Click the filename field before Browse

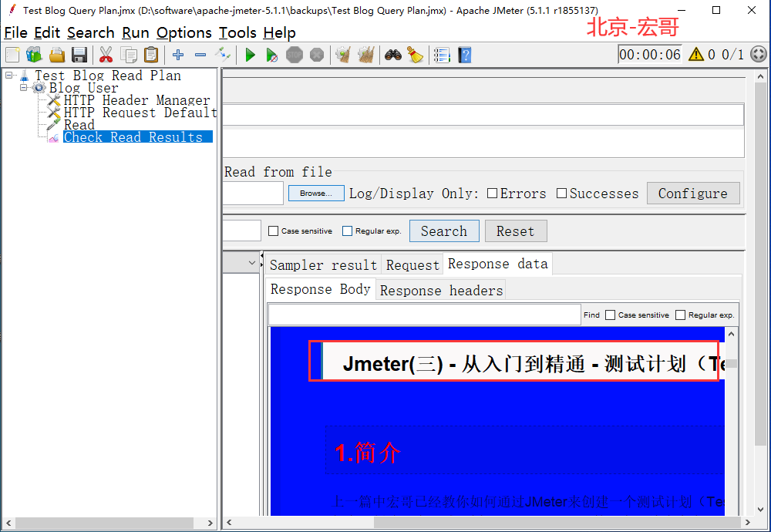[253, 194]
